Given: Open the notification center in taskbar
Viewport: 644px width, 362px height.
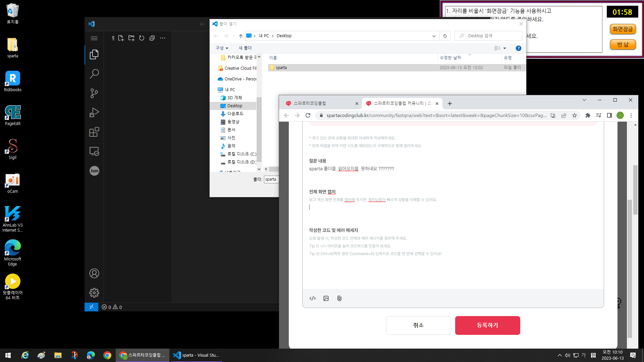Looking at the screenshot, I should 633,355.
